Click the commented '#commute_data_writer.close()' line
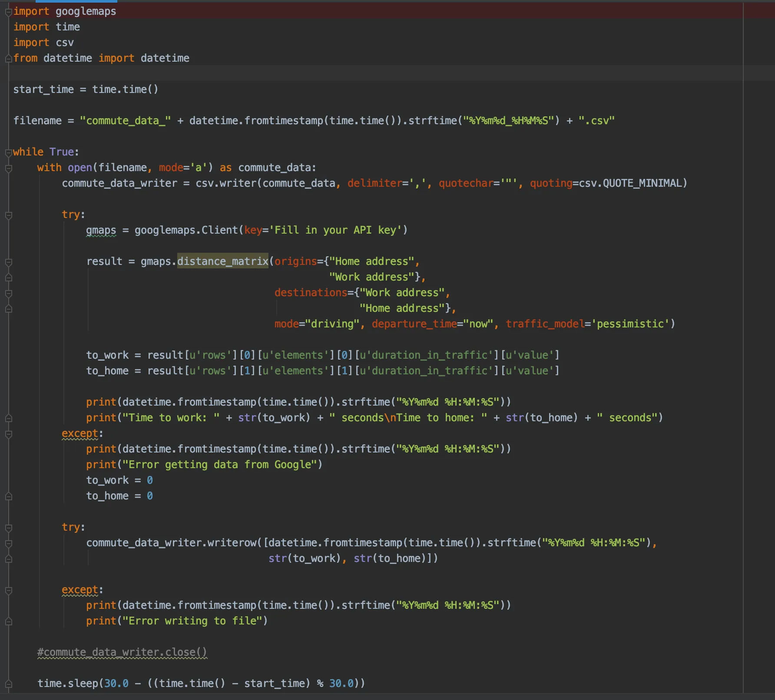 point(122,652)
